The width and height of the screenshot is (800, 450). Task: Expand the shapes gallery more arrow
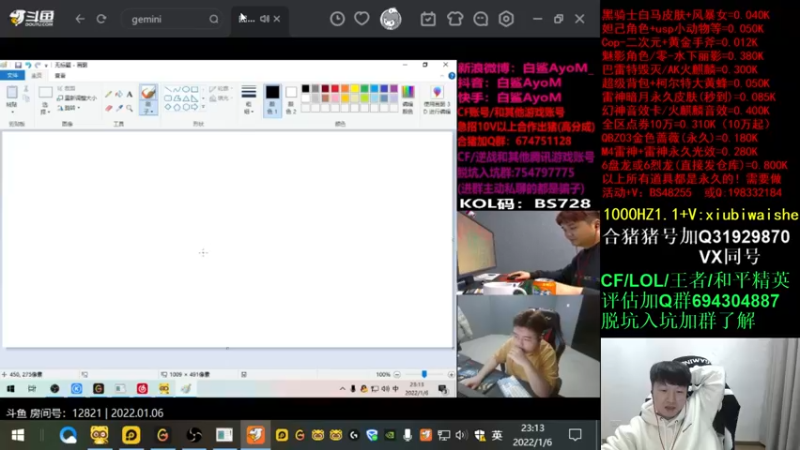[x=204, y=107]
